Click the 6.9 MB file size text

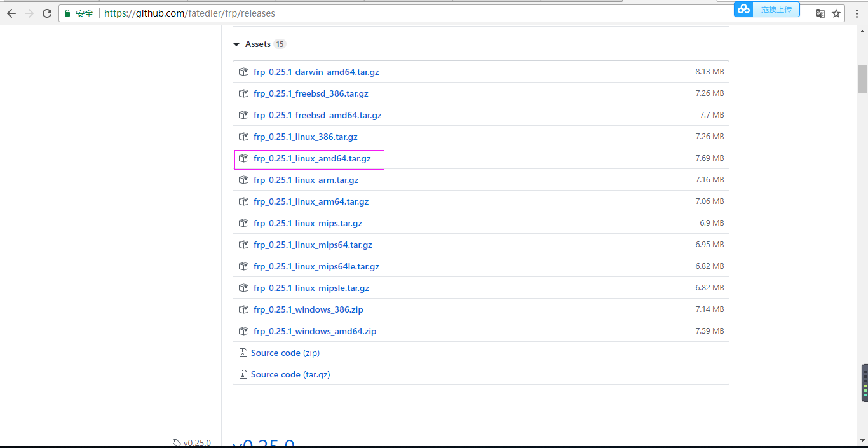tap(712, 223)
